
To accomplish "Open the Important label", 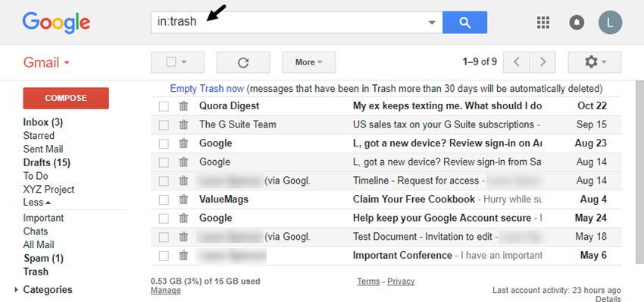I will [x=43, y=218].
